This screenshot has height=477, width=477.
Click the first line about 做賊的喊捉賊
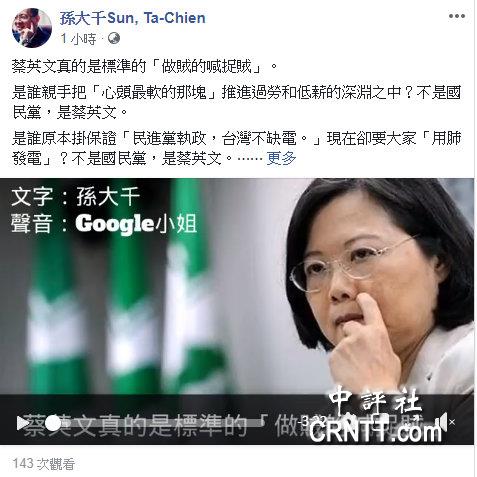[x=145, y=67]
